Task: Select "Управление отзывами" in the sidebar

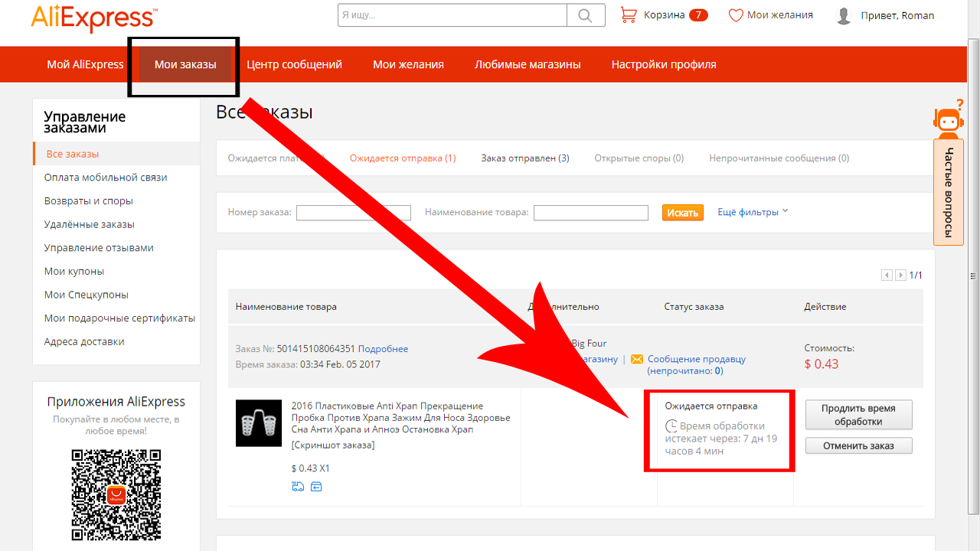Action: coord(99,248)
